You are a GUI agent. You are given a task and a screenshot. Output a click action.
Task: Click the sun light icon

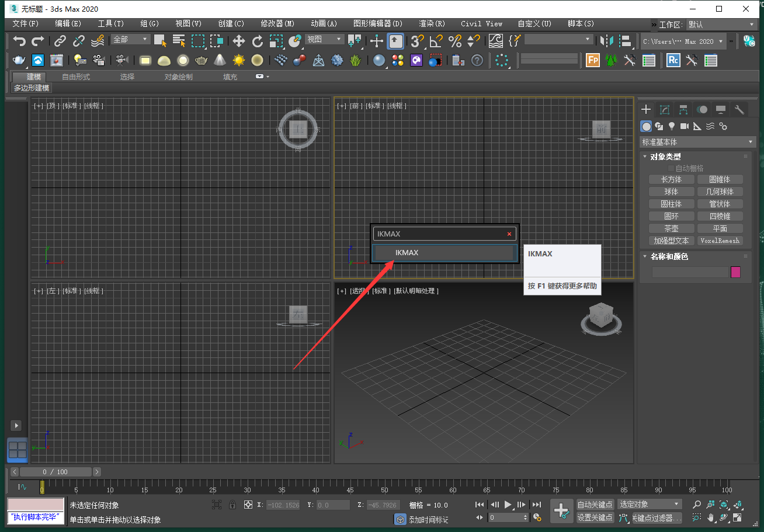pyautogui.click(x=239, y=60)
